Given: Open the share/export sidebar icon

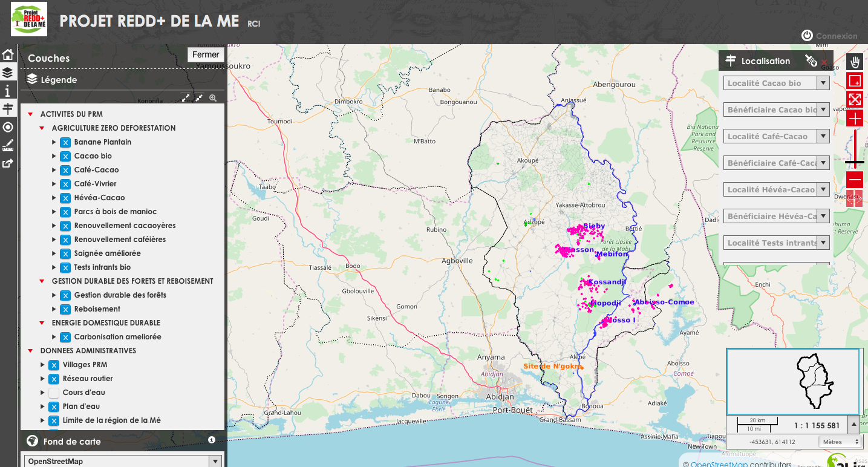Looking at the screenshot, I should (x=8, y=163).
